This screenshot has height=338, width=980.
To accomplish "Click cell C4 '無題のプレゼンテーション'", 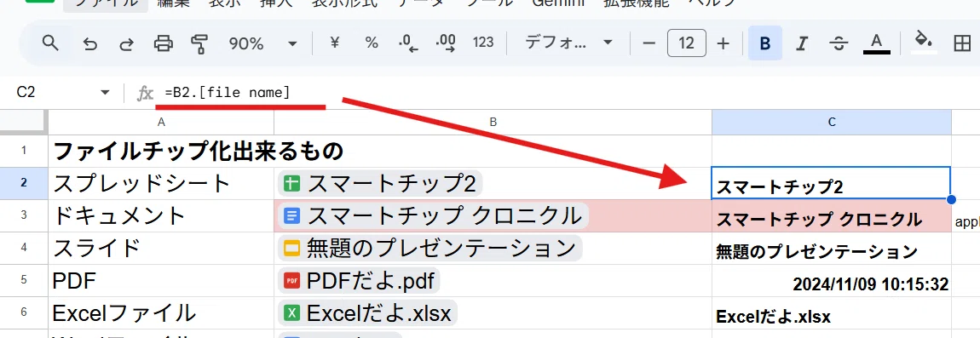I will pyautogui.click(x=832, y=248).
